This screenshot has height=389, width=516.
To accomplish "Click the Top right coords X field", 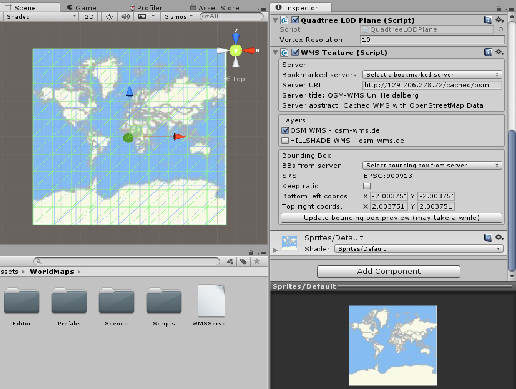I will 389,206.
